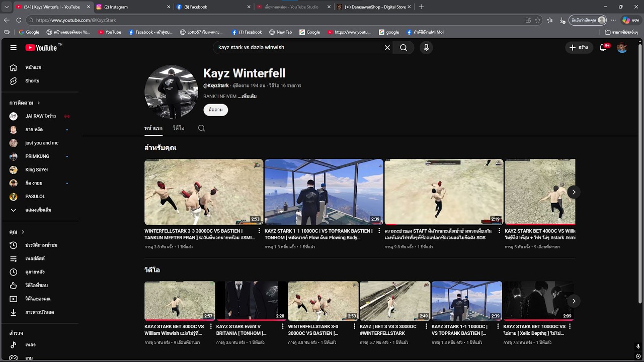
Task: Click the YouTube logo
Action: tap(41, 48)
